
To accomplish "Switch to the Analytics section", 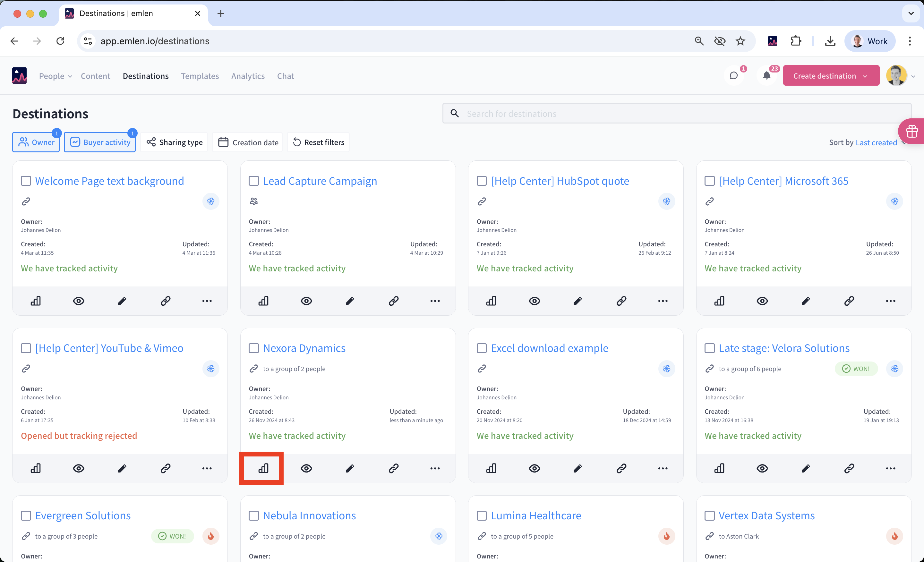I will point(248,76).
